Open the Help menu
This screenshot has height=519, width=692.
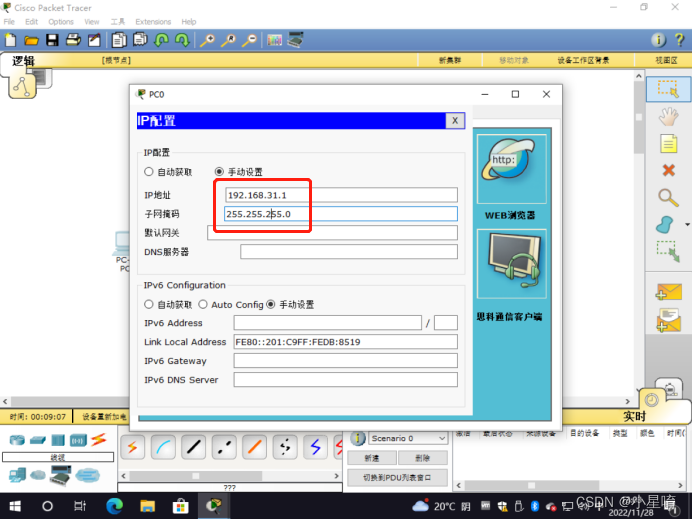tap(189, 22)
